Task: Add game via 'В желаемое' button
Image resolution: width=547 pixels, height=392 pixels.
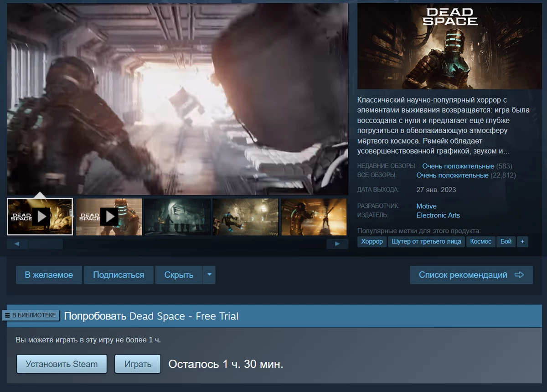Action: [49, 275]
